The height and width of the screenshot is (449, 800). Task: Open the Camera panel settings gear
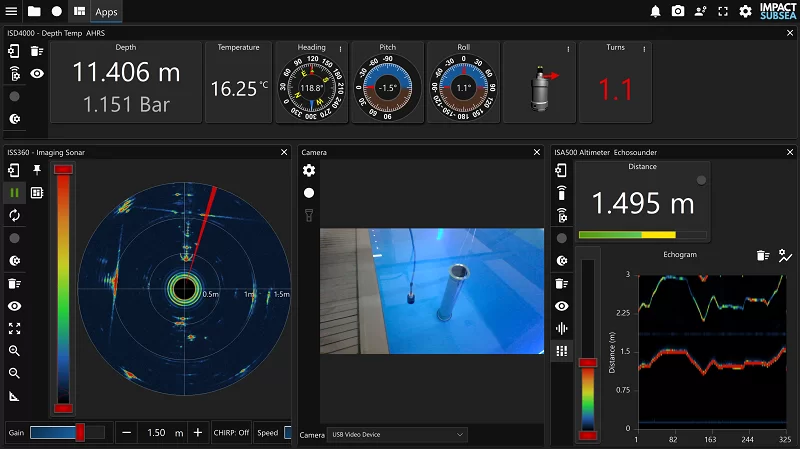click(309, 170)
